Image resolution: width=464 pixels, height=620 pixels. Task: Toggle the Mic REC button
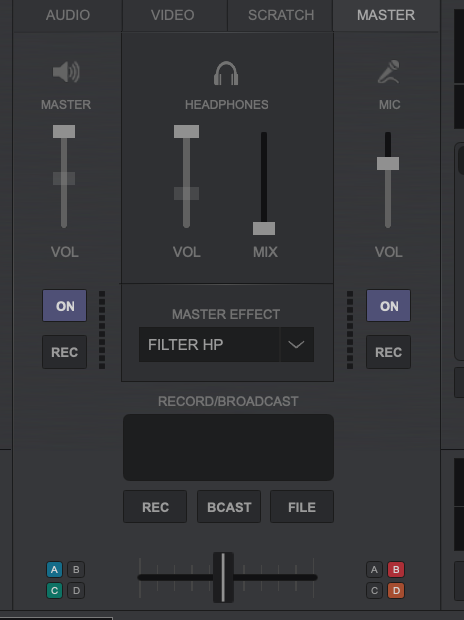coord(388,352)
